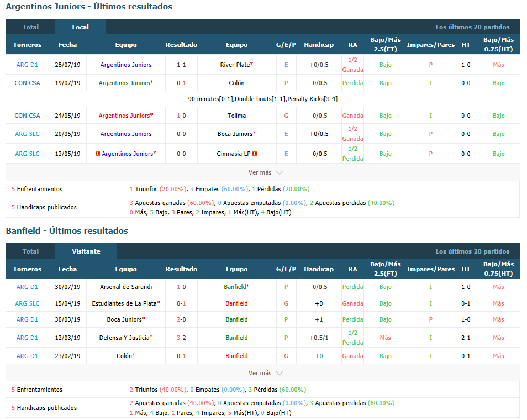Click the red card icon next to Gimnasia LP
Viewport: 527px width, 420px height.
click(255, 154)
